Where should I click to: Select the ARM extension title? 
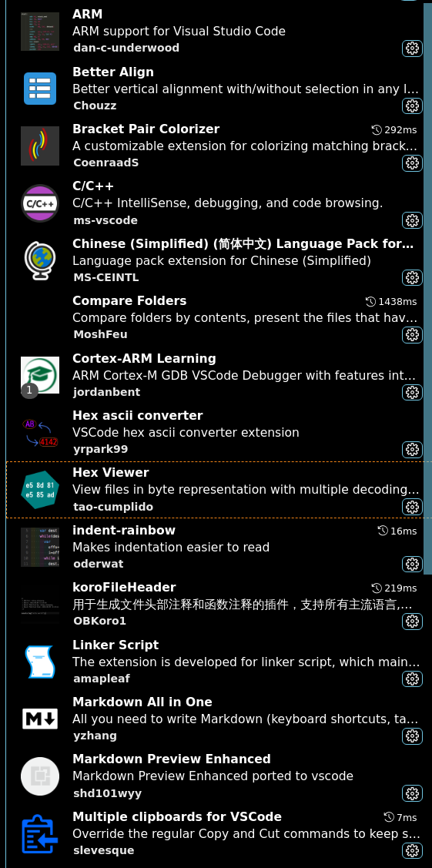point(87,15)
